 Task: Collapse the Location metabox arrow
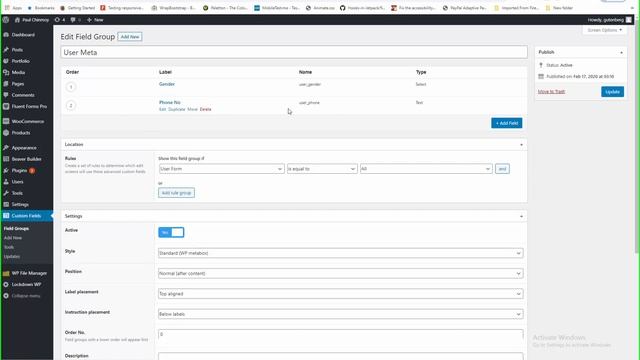[x=521, y=145]
